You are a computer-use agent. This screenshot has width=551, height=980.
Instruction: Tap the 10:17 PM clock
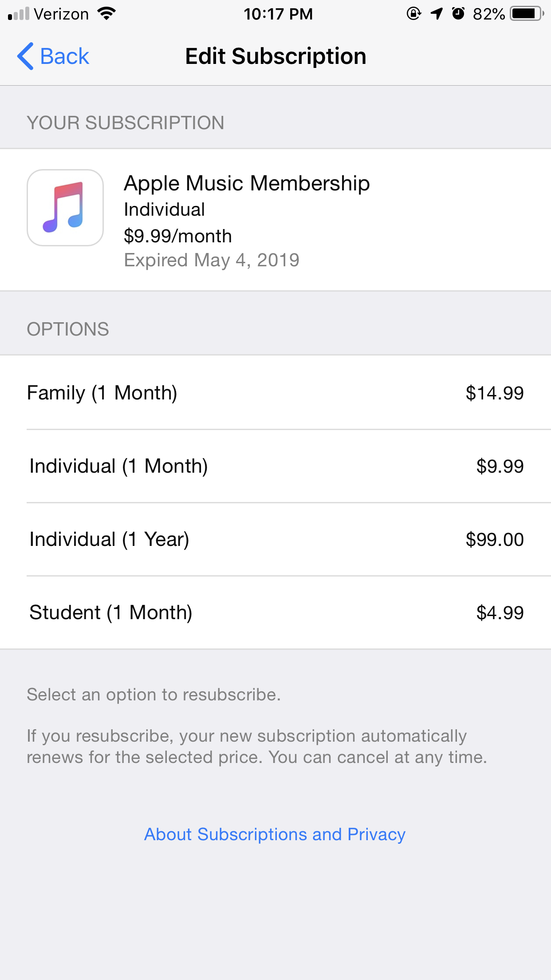[278, 14]
